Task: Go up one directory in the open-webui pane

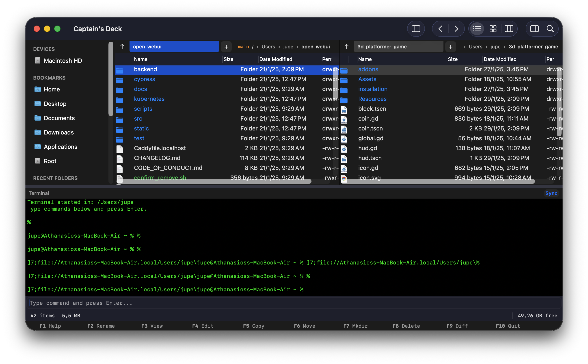Action: [122, 46]
